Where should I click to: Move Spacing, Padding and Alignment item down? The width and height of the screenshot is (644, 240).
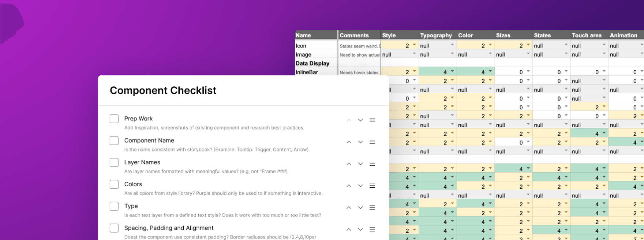360,229
